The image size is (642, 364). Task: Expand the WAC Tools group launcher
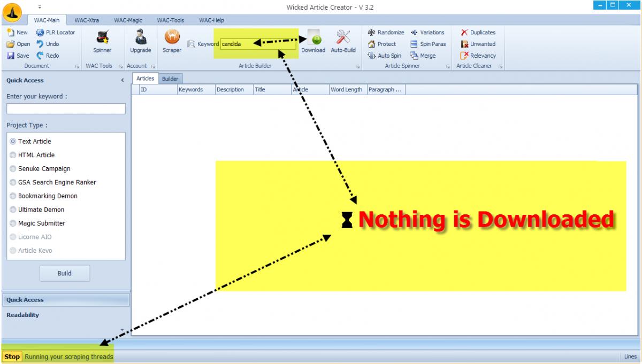[120, 66]
